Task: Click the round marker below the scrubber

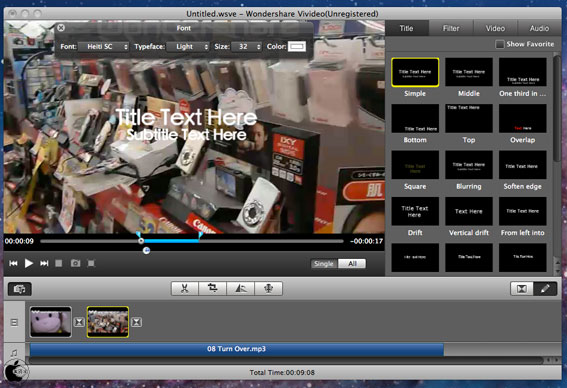Action: point(146,250)
